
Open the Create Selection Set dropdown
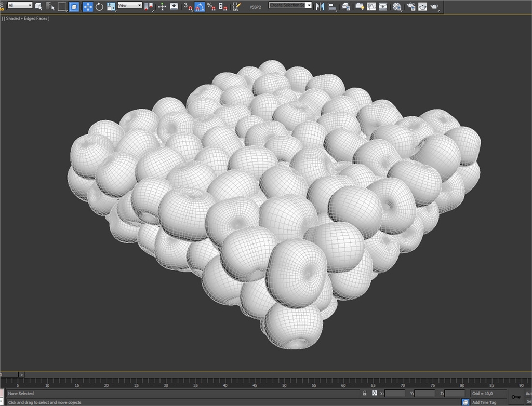click(x=290, y=5)
